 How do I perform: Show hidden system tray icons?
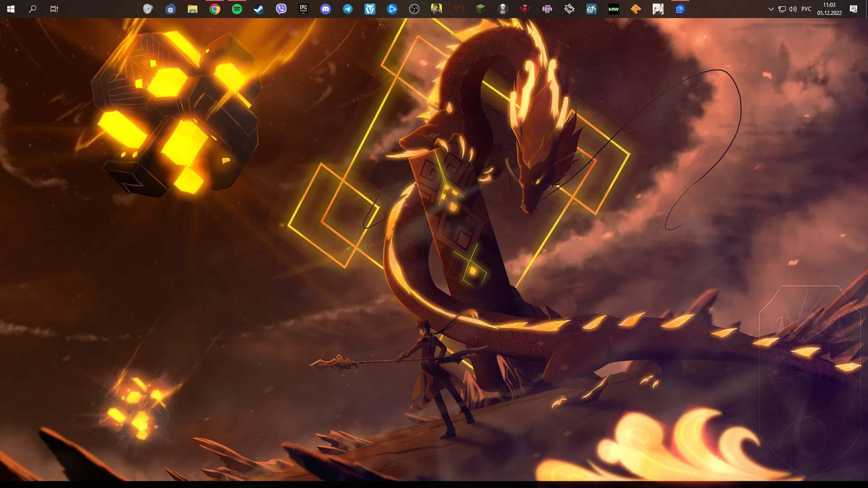pos(771,9)
